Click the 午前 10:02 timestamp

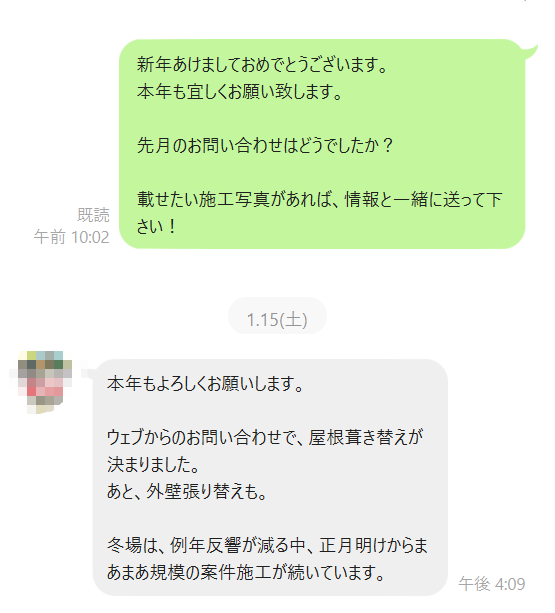point(72,237)
